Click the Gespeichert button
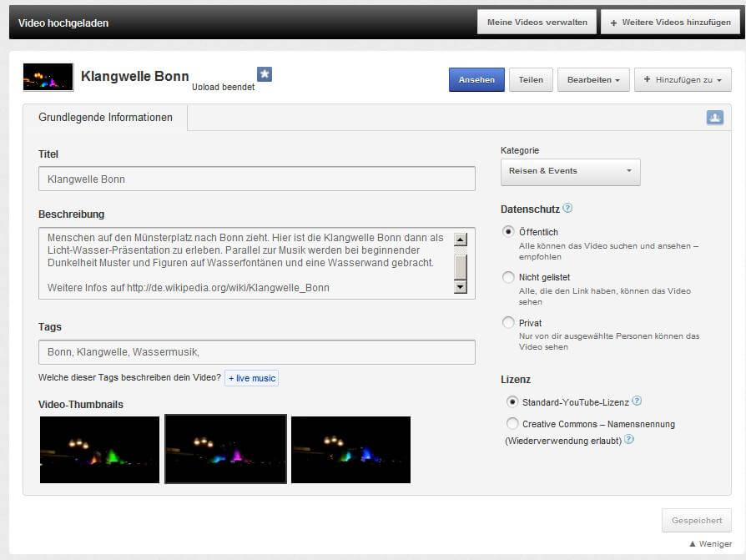746x560 pixels. 697,521
